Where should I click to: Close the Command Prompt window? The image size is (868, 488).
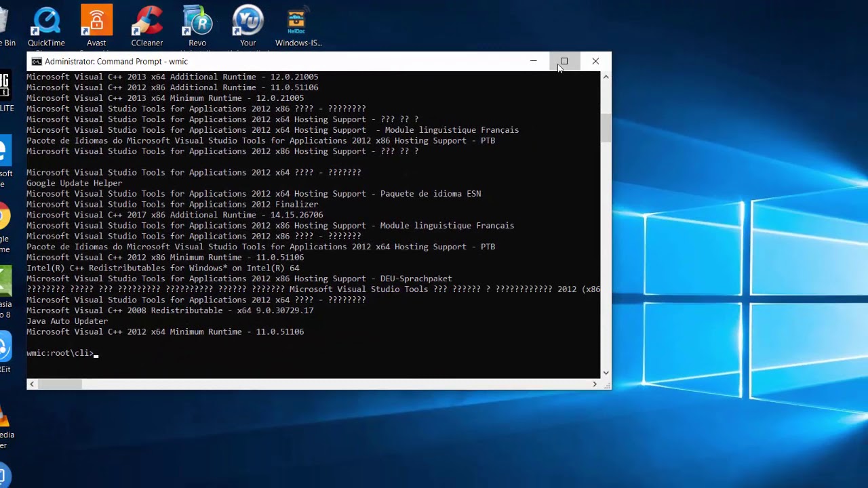pyautogui.click(x=595, y=61)
